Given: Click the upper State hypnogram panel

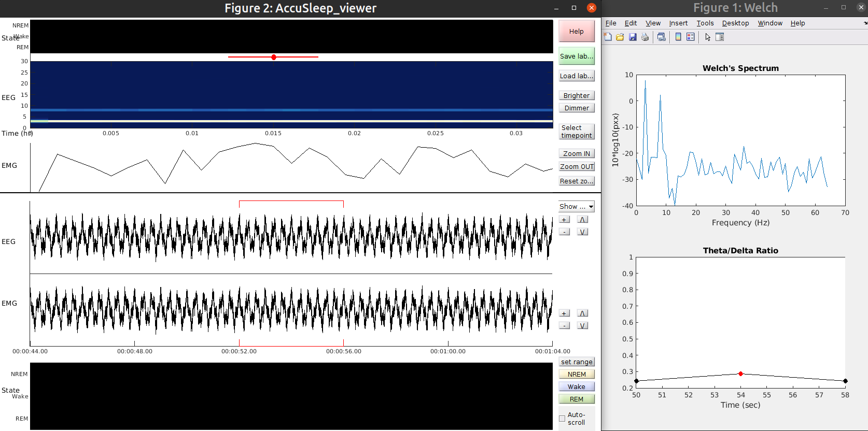Looking at the screenshot, I should (291, 36).
